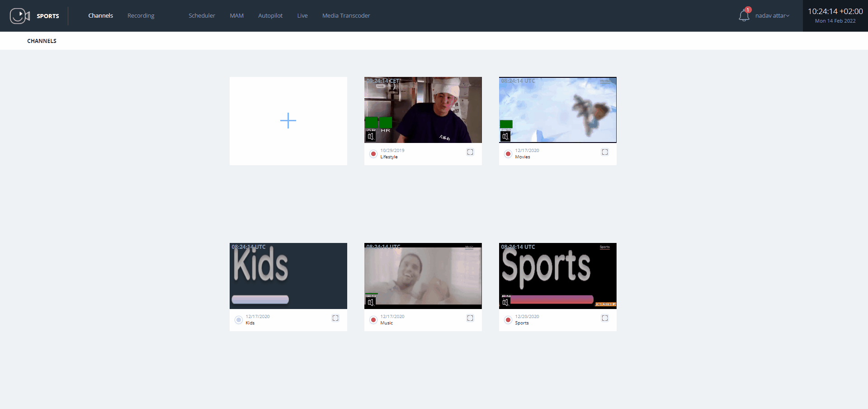Viewport: 868px width, 409px height.
Task: Open the Media Transcoder tab
Action: click(346, 15)
